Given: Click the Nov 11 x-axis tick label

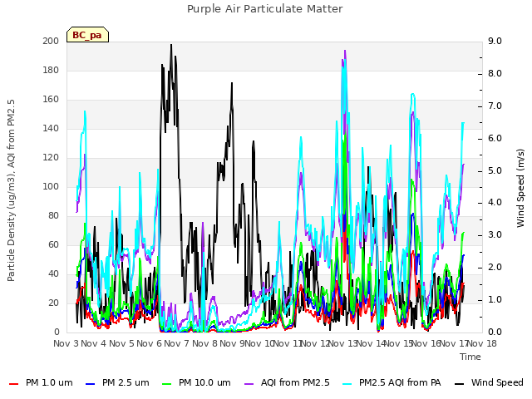Looking at the screenshot, I should point(288,343).
